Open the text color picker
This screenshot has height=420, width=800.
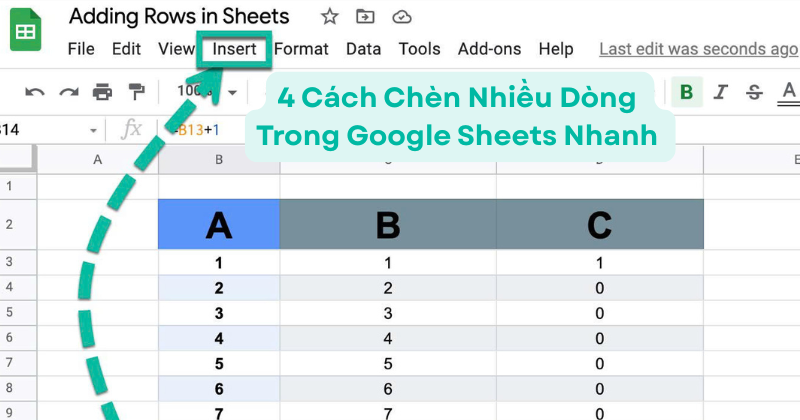pyautogui.click(x=789, y=92)
